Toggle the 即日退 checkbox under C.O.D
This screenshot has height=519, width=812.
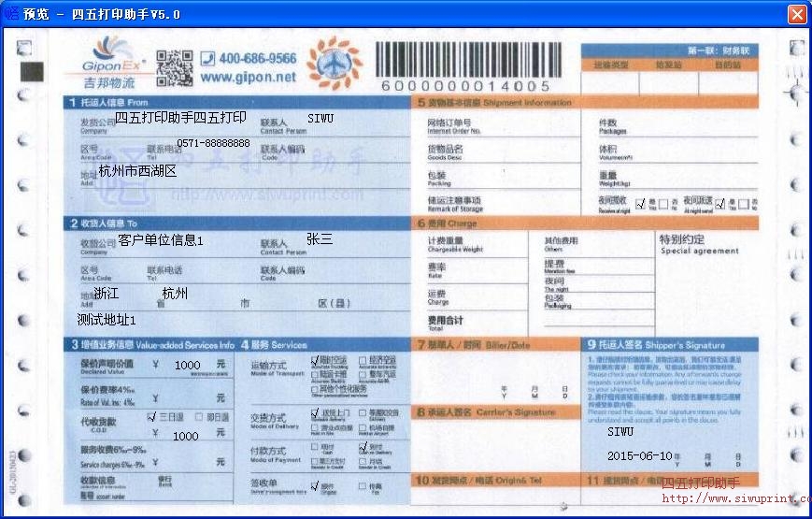tap(201, 417)
